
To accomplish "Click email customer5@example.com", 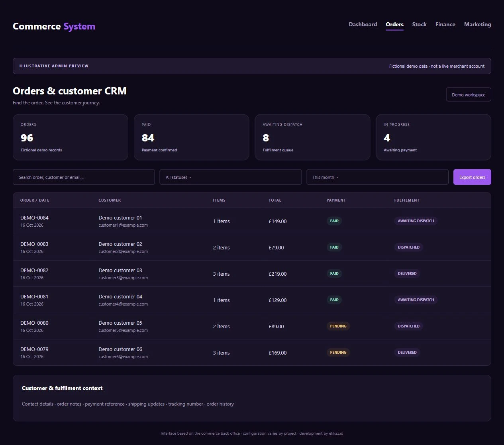I will pos(123,331).
